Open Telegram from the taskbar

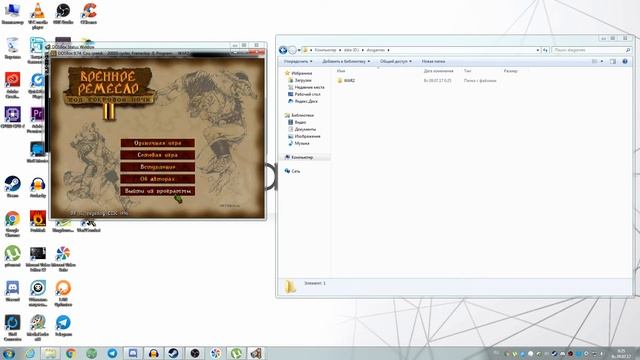coord(112,353)
